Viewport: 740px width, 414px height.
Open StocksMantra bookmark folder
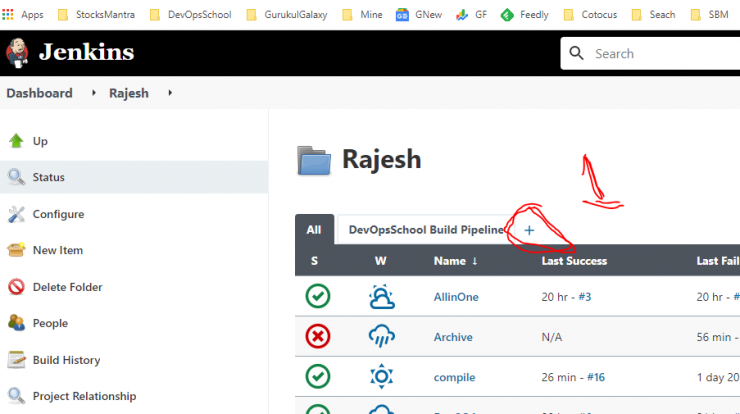[96, 15]
